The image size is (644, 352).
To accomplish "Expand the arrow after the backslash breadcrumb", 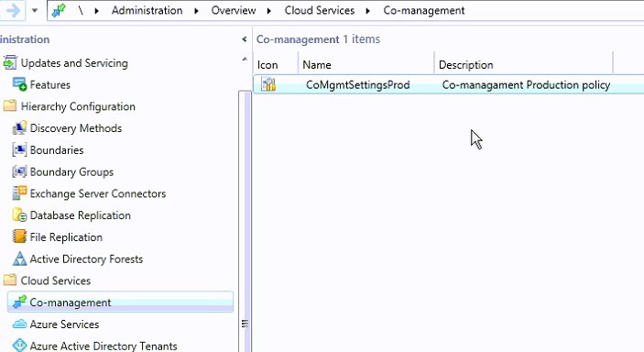I will (96, 11).
